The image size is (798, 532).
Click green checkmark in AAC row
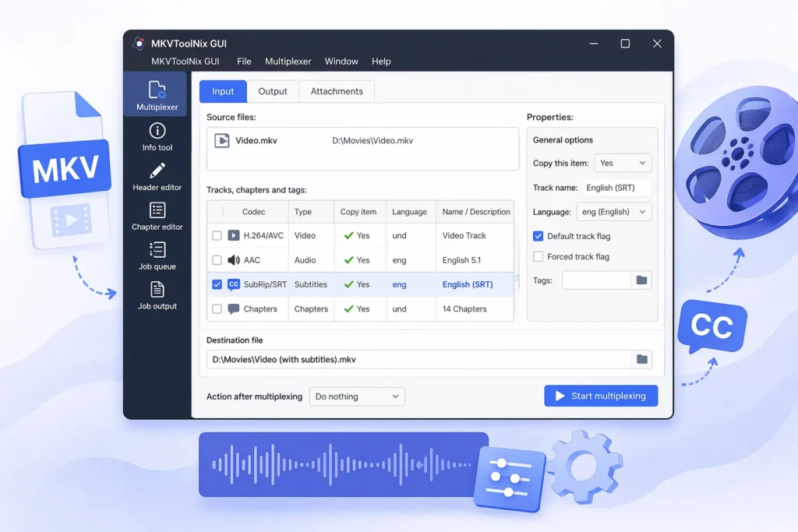pos(348,260)
